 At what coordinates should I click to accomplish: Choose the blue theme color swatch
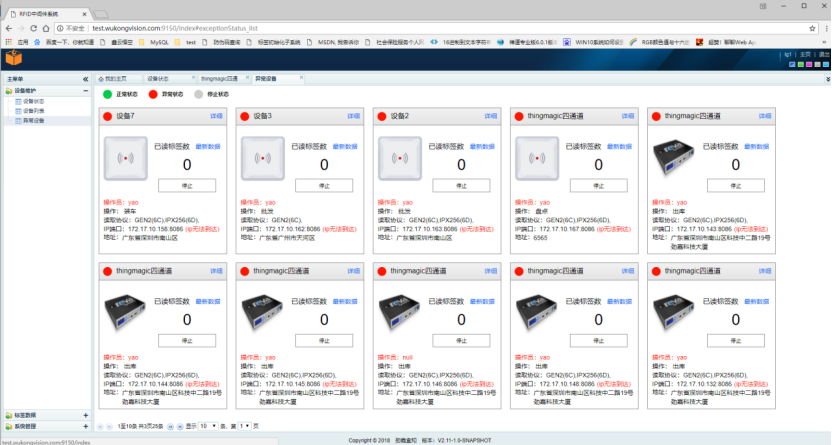(792, 65)
